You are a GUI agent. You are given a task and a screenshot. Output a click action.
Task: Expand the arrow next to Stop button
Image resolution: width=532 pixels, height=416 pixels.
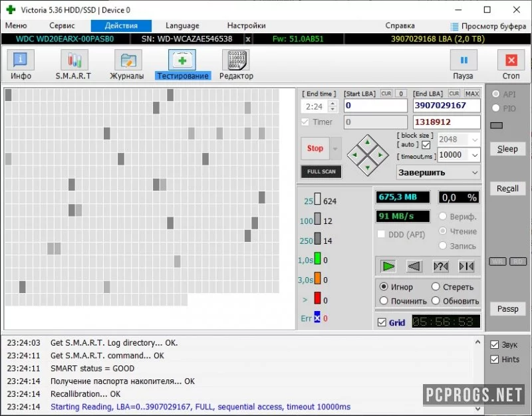coord(335,148)
